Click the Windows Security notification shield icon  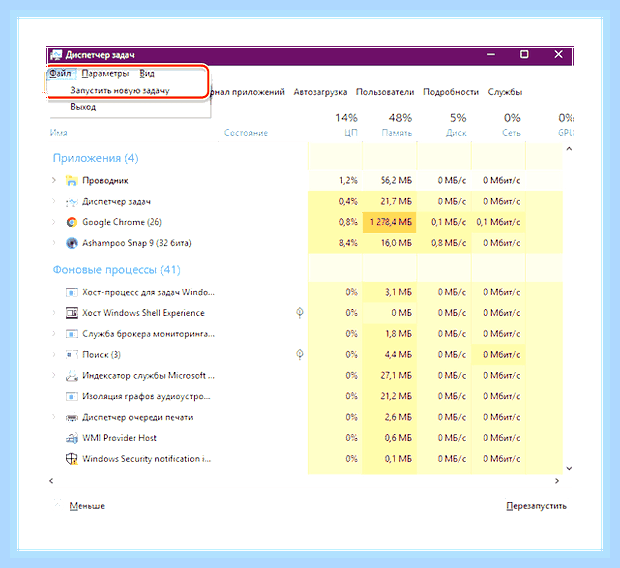click(72, 459)
